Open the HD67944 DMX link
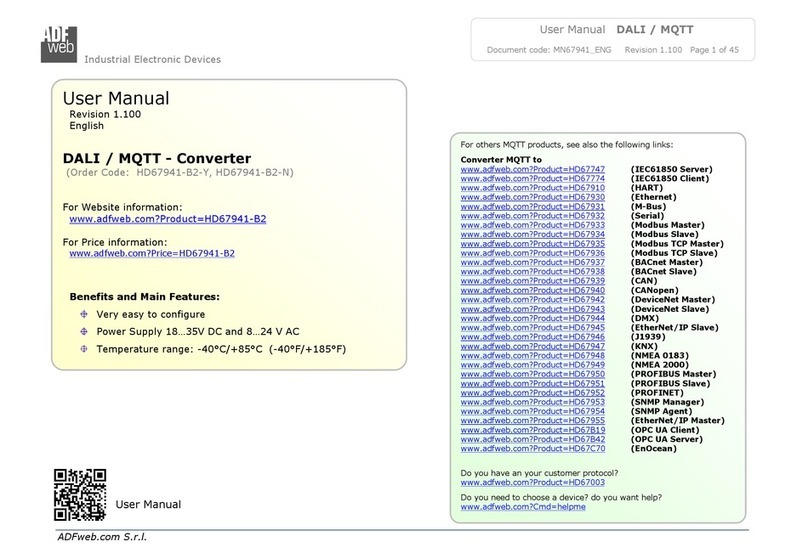The width and height of the screenshot is (808, 559). click(533, 318)
